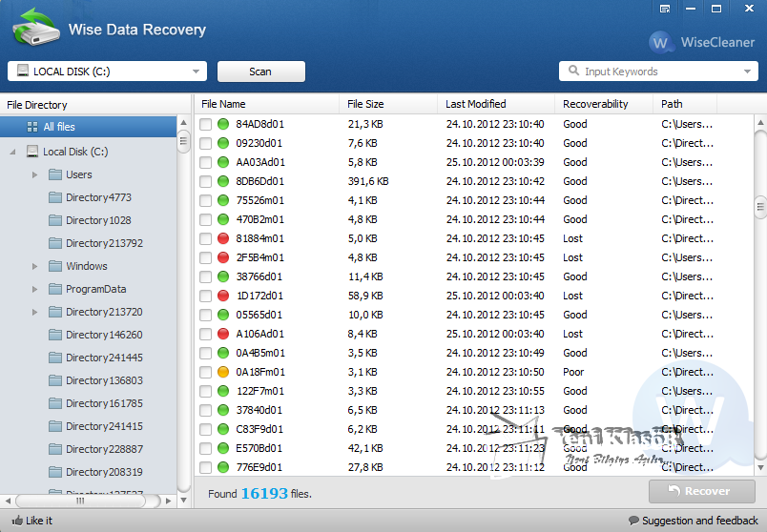The width and height of the screenshot is (767, 532).
Task: Expand the Users folder in tree
Action: pyautogui.click(x=35, y=174)
